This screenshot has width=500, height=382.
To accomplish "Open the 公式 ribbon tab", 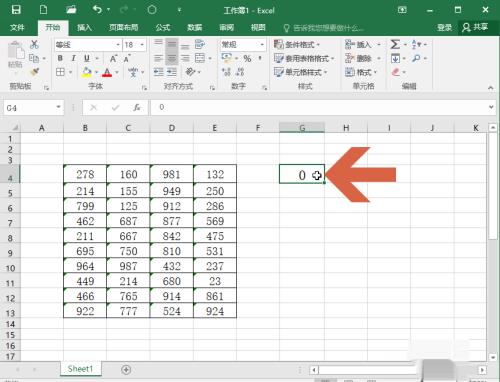I will [x=163, y=27].
